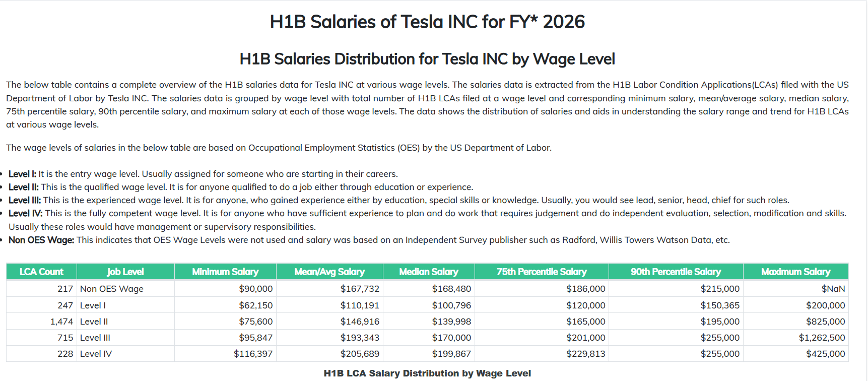
Task: Click the Level IV job level cell
Action: [96, 354]
